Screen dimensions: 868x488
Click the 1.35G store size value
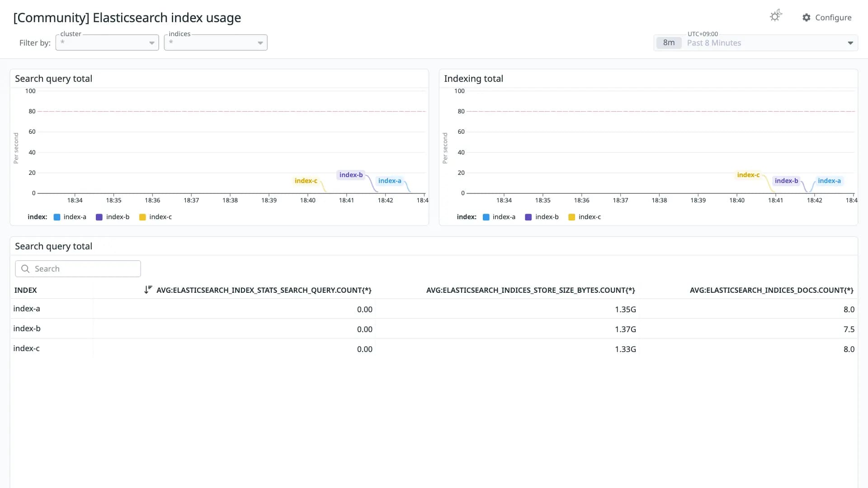point(625,310)
